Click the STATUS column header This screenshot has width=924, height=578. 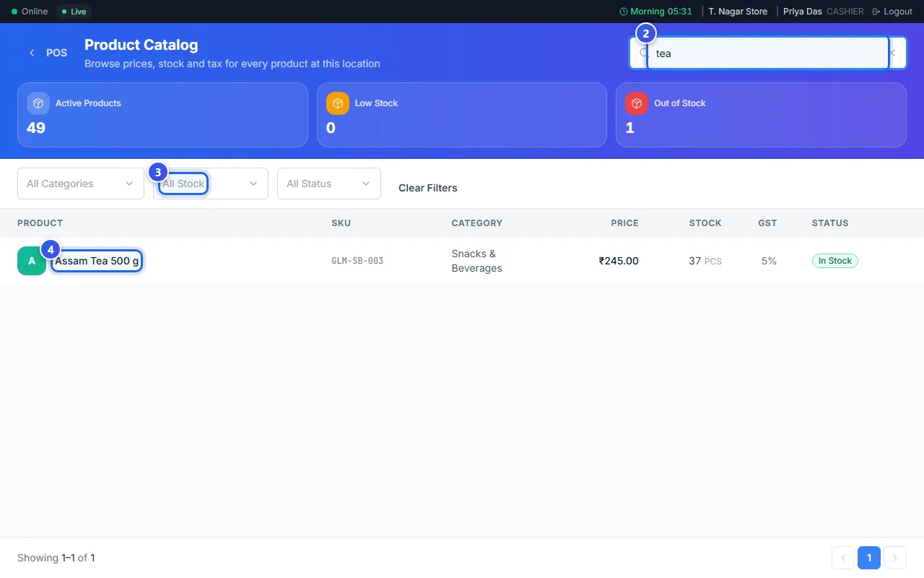coord(830,223)
